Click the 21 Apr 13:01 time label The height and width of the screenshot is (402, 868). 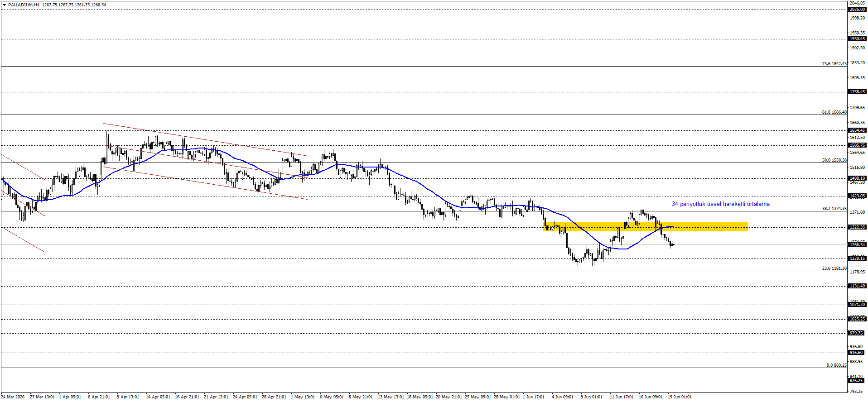[x=216, y=397]
